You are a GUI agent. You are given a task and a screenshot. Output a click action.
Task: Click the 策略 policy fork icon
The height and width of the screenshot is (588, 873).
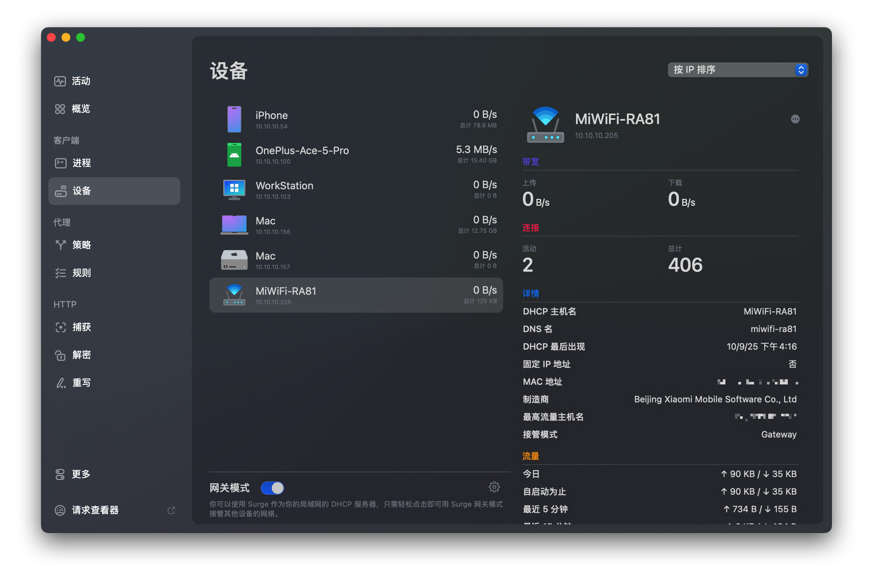click(x=60, y=245)
